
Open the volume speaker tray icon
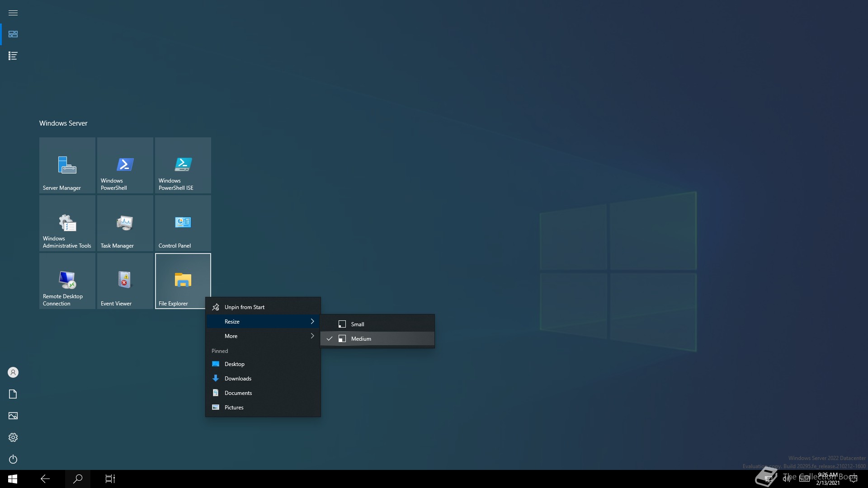click(x=787, y=479)
